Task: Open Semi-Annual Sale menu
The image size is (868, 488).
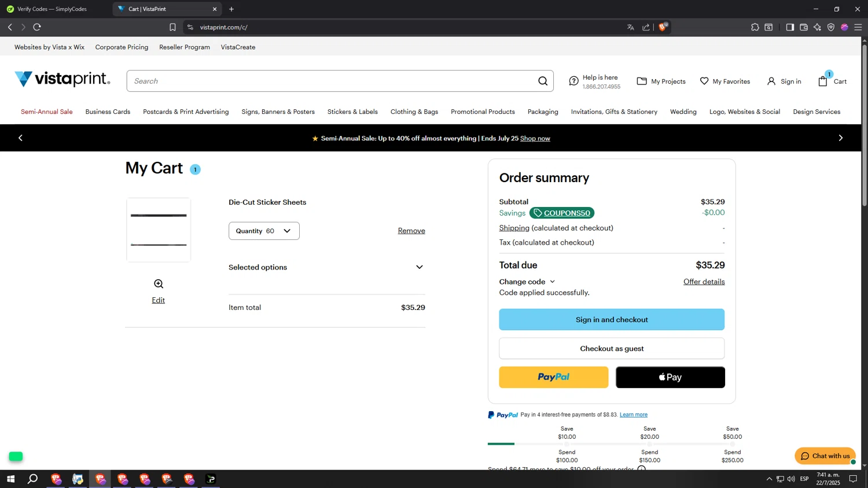Action: tap(47, 112)
